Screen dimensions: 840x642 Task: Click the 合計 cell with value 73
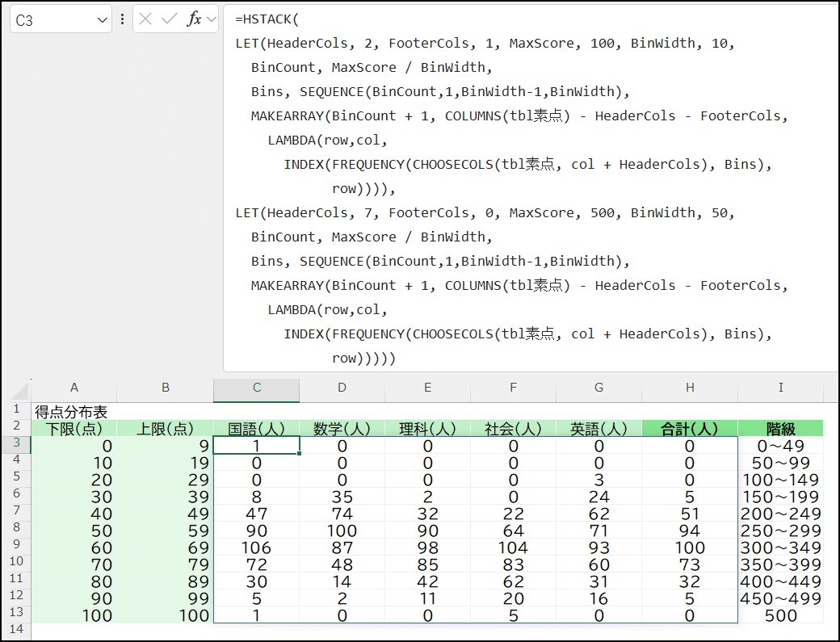[x=690, y=564]
